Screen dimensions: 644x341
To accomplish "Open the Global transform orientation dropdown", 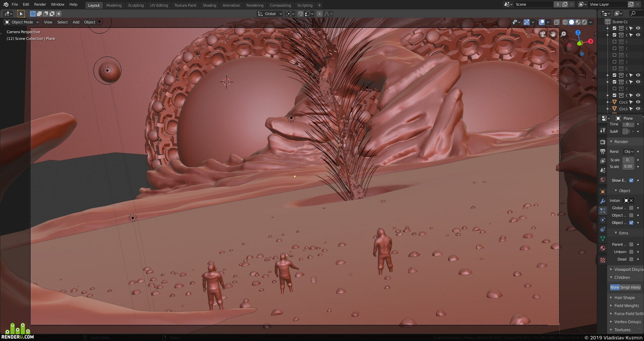I will 270,14.
